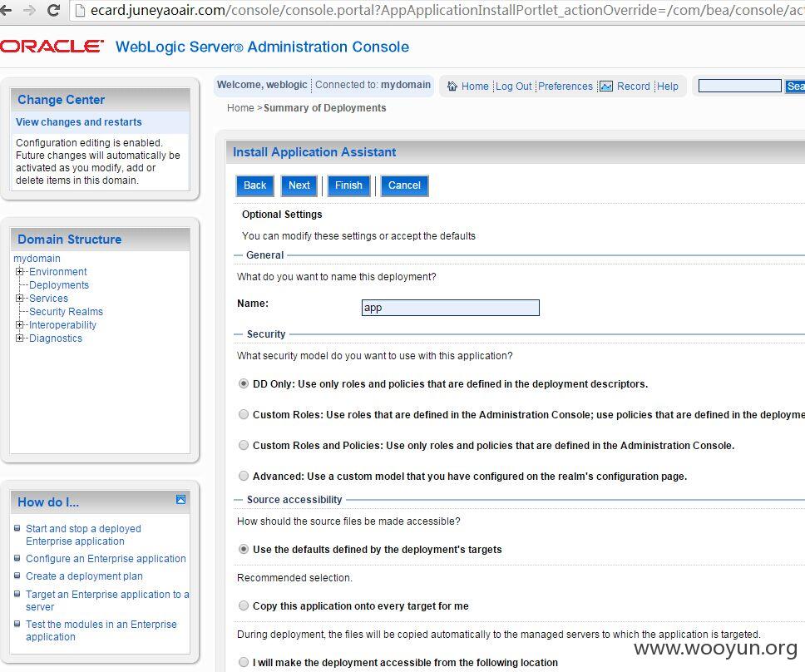The image size is (805, 672).
Task: Open Deployments in Domain Structure
Action: tap(58, 285)
